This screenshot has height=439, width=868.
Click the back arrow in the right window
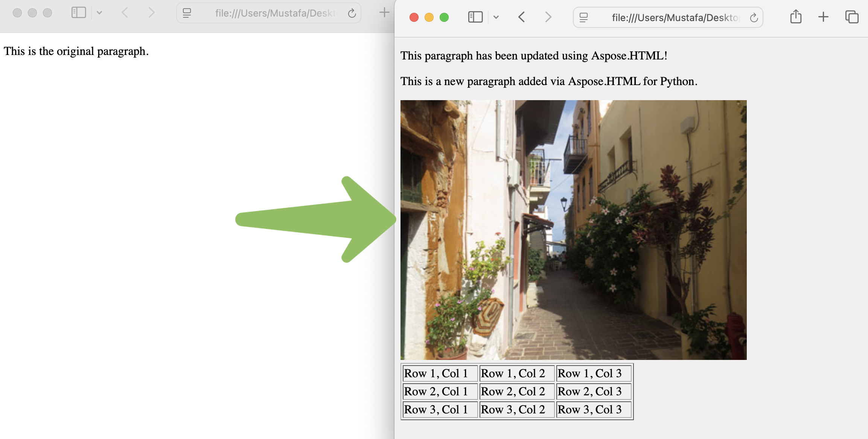point(522,17)
